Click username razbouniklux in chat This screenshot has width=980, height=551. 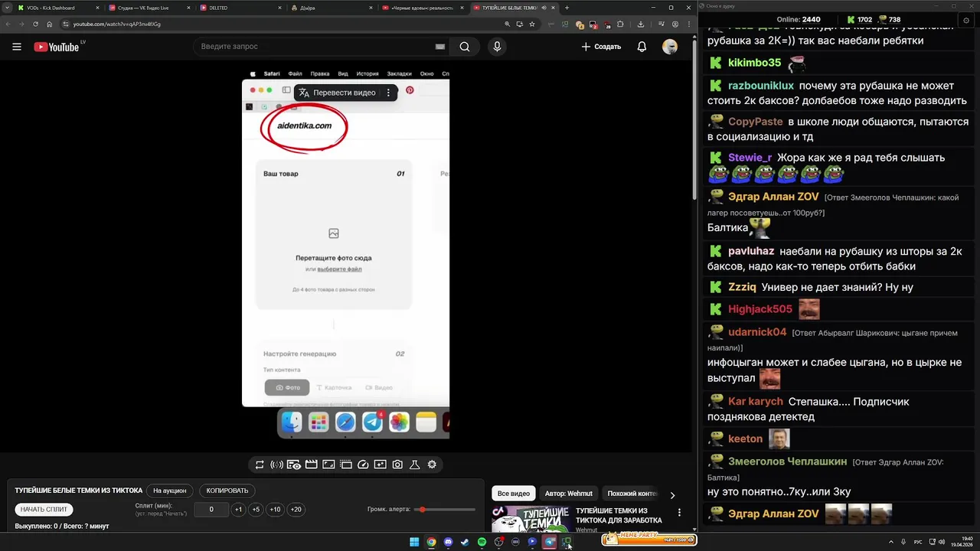[761, 86]
